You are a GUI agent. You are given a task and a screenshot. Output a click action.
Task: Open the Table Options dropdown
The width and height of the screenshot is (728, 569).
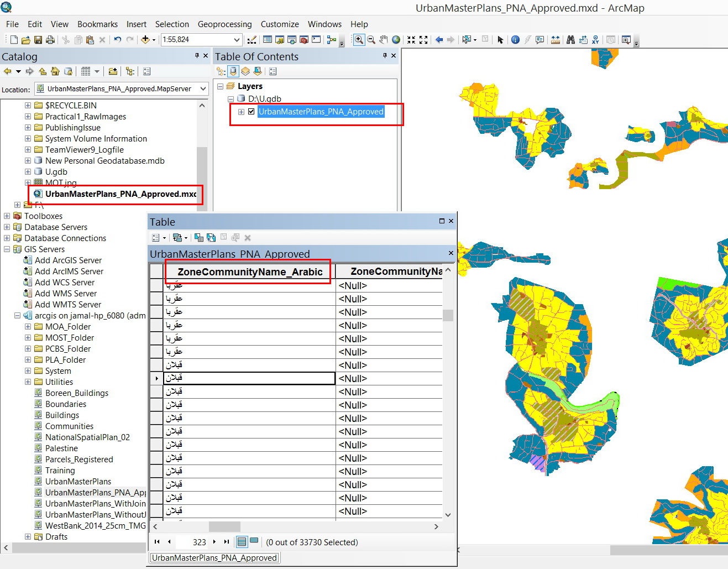(x=159, y=238)
